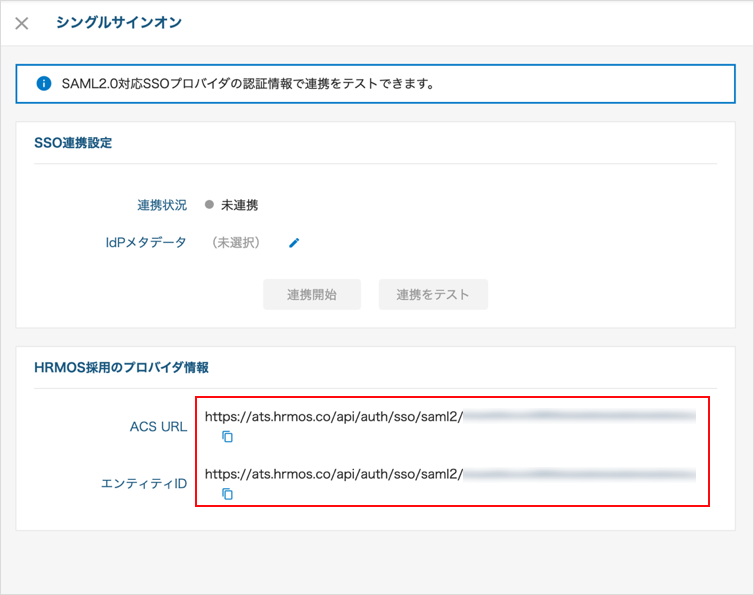Copy the エンティティID with the copy icon
The image size is (754, 595).
tap(227, 494)
